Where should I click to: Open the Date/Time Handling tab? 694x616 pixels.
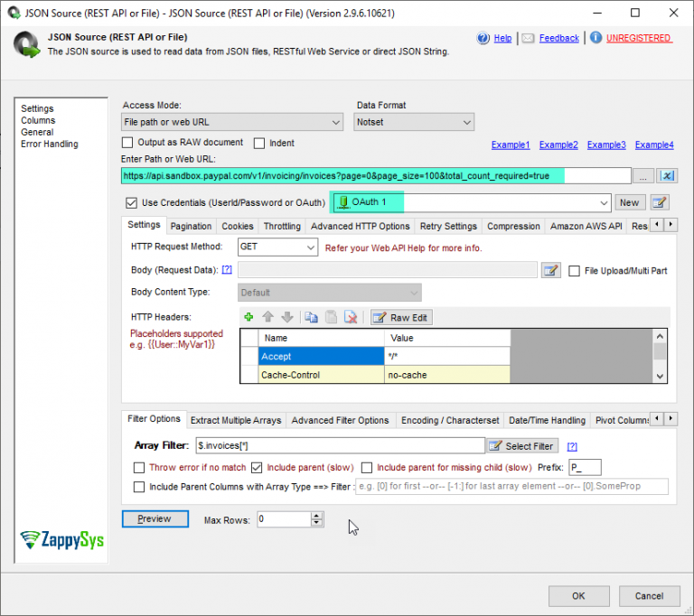547,420
